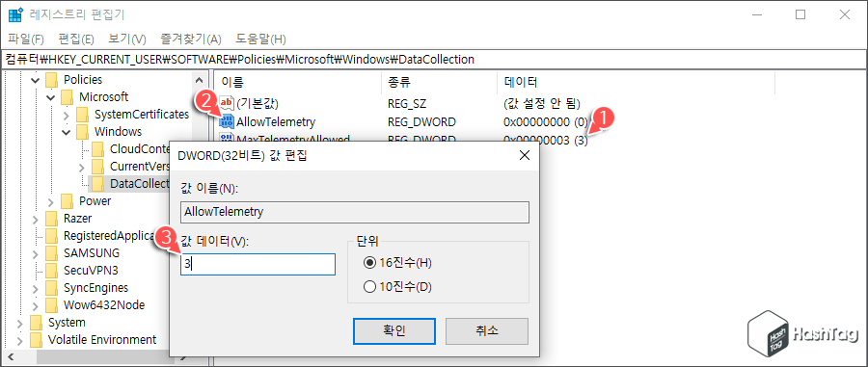Collapse the Policies tree node
This screenshot has width=868, height=367.
(x=36, y=80)
